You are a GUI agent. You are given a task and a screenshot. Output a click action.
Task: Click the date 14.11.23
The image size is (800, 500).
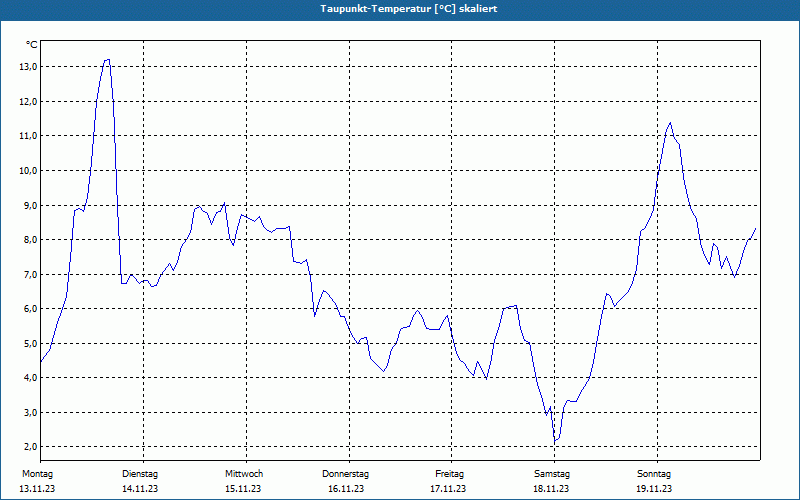click(x=140, y=489)
